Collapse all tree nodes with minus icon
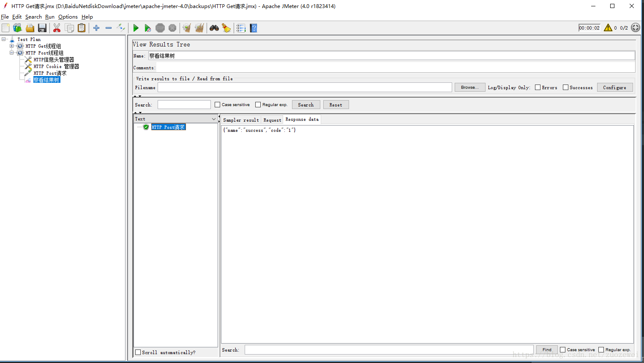 (x=109, y=28)
